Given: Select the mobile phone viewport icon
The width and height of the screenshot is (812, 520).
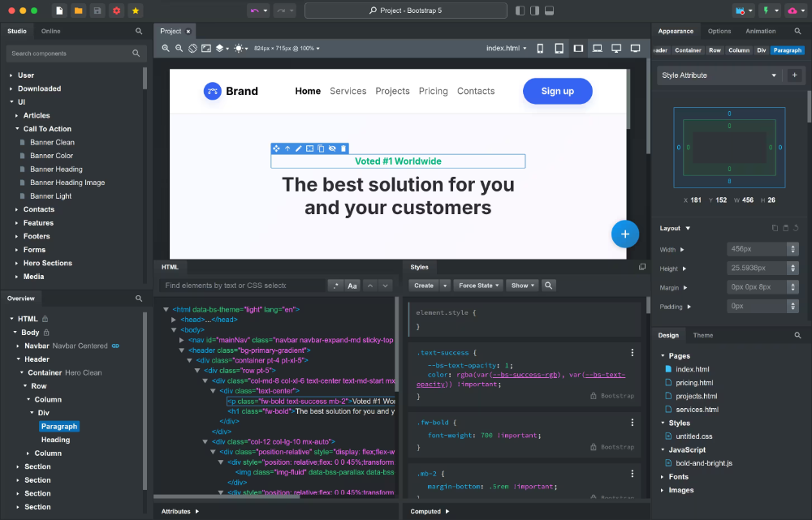Looking at the screenshot, I should click(x=539, y=48).
